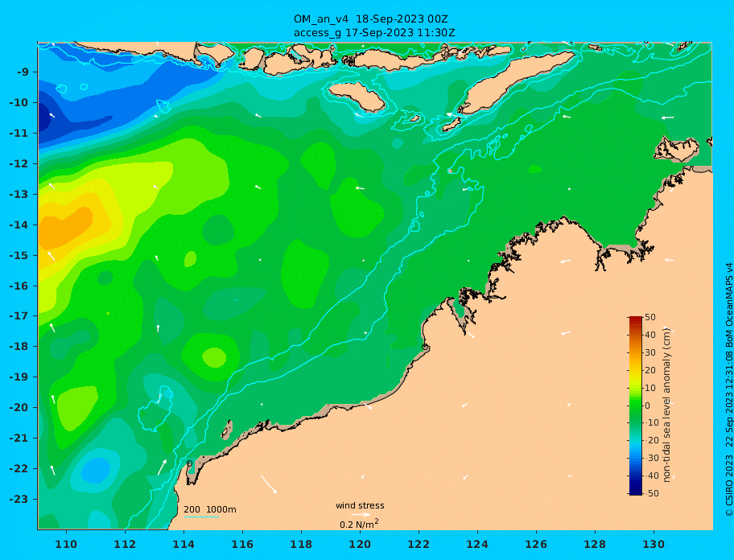Image resolution: width=734 pixels, height=560 pixels.
Task: Click the latitude label -19
Action: pyautogui.click(x=19, y=377)
